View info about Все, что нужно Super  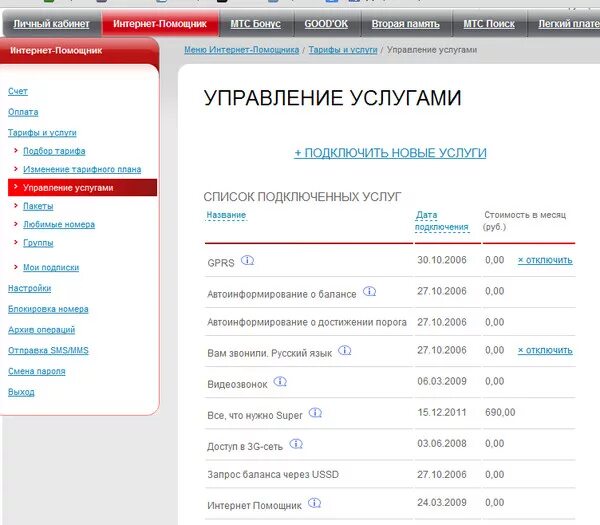point(315,412)
